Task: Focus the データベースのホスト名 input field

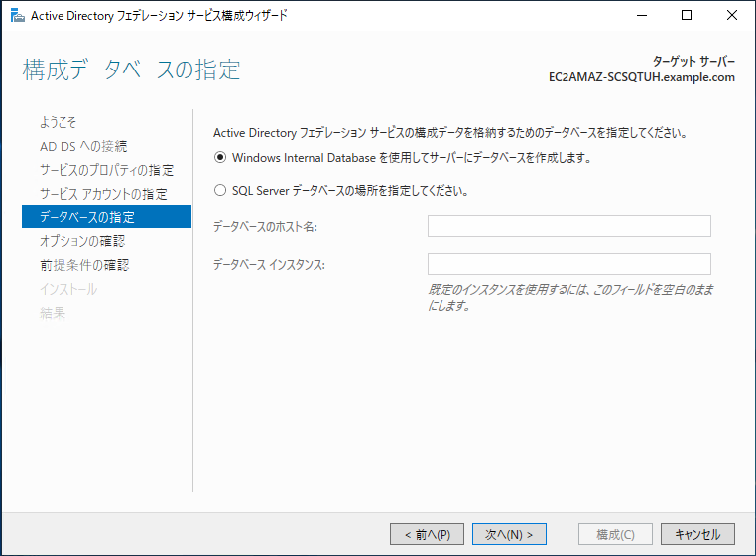Action: point(568,226)
